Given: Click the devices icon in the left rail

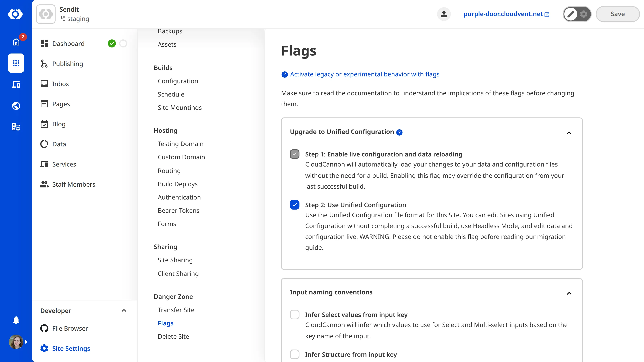Looking at the screenshot, I should 16,84.
